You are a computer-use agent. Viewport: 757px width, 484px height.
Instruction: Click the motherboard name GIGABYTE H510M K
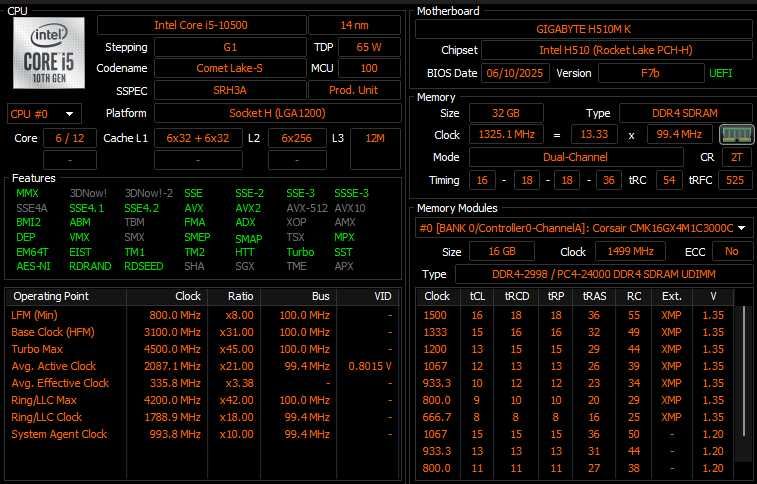tap(583, 29)
